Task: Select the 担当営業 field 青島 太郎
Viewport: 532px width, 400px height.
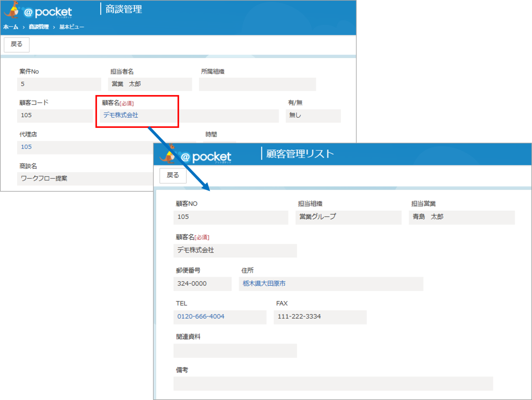Action: click(462, 217)
